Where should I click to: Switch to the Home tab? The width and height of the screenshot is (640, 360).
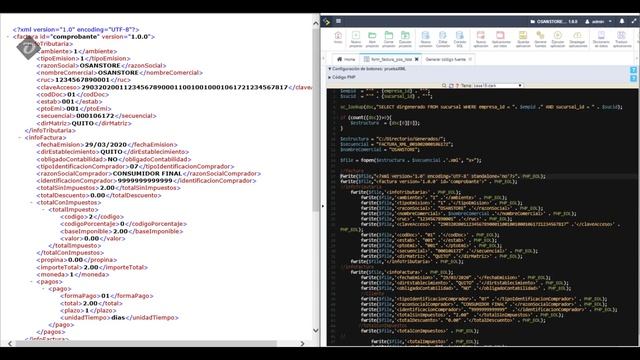[346, 59]
